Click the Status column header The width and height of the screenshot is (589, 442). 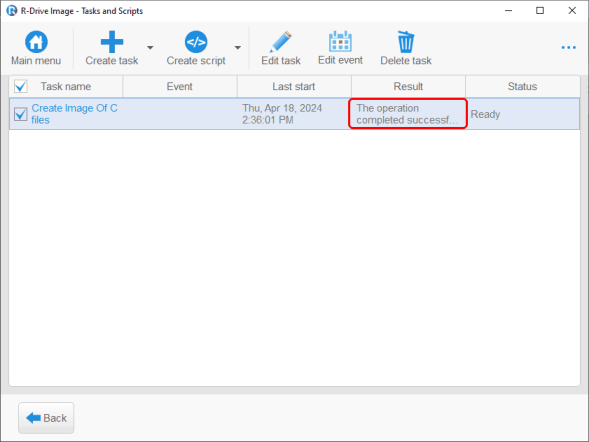(x=523, y=86)
